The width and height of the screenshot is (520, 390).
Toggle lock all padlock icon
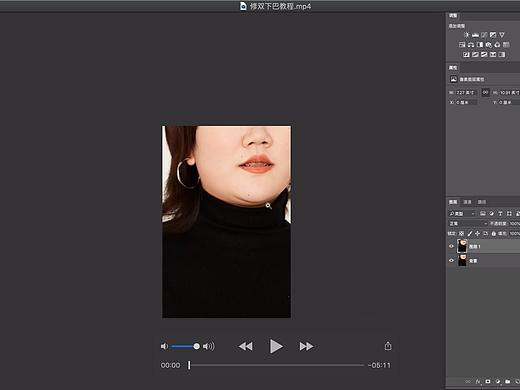(494, 234)
